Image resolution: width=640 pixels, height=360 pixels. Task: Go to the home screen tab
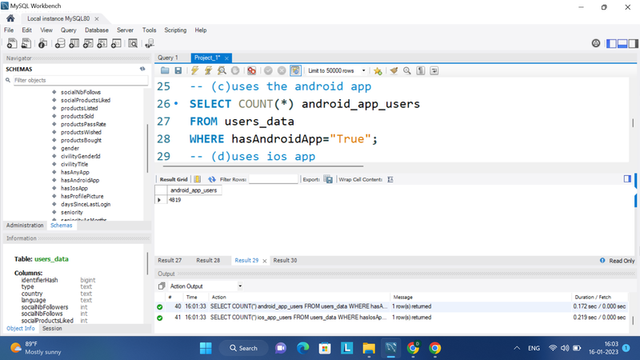(11, 18)
